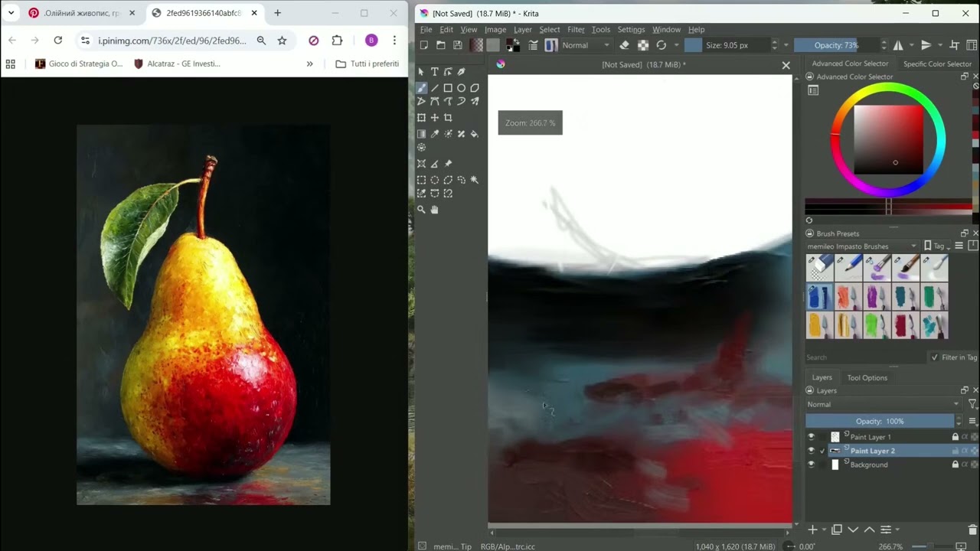Image resolution: width=980 pixels, height=551 pixels.
Task: Select the Transform tool
Action: [x=422, y=118]
